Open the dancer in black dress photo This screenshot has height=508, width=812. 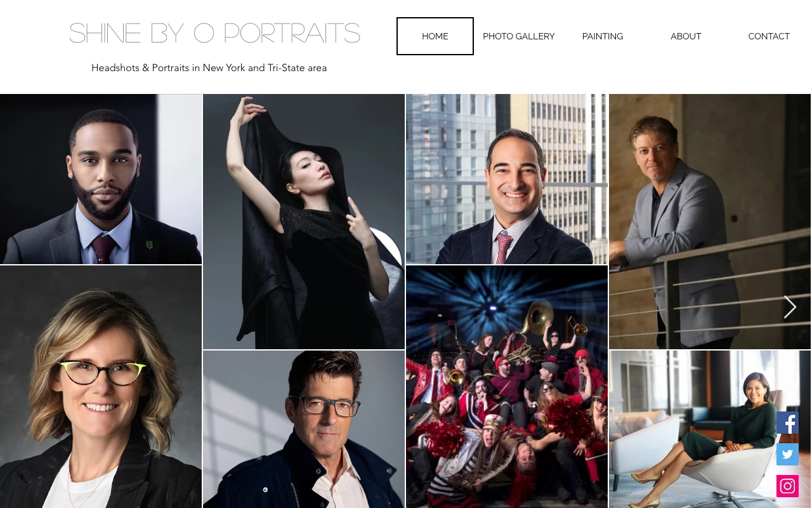(x=304, y=222)
